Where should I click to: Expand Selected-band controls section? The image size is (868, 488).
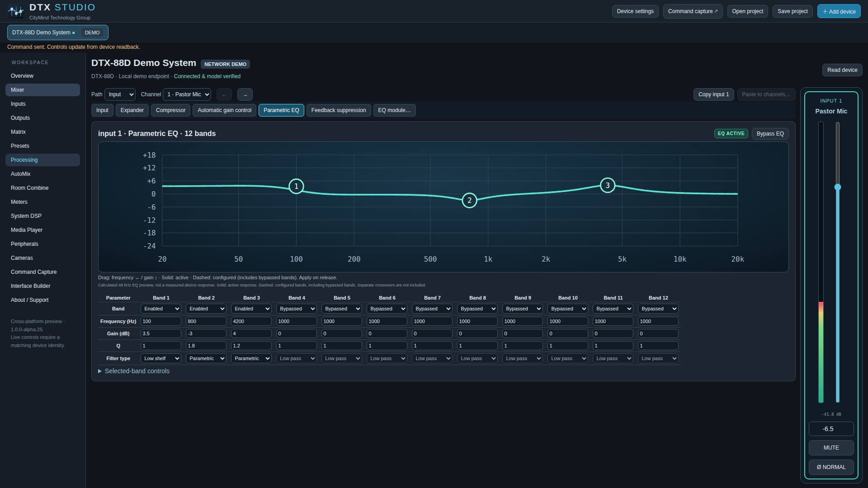click(x=134, y=371)
